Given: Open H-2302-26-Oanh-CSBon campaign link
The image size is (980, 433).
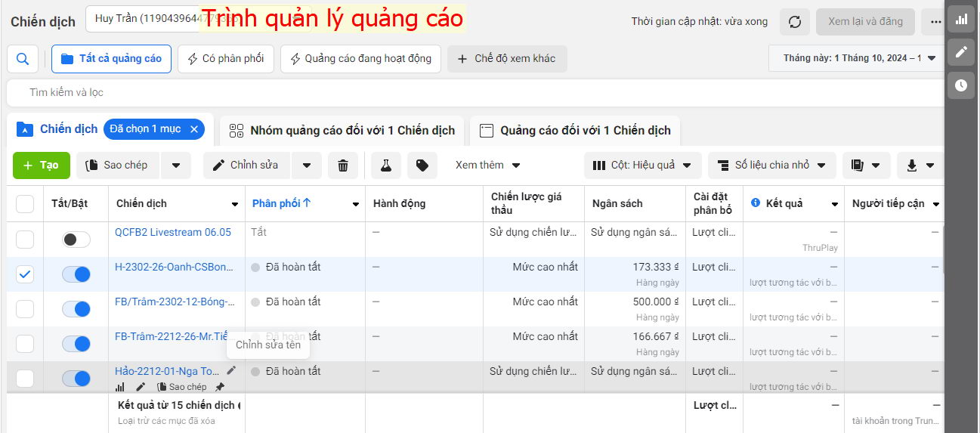Looking at the screenshot, I should [x=175, y=267].
